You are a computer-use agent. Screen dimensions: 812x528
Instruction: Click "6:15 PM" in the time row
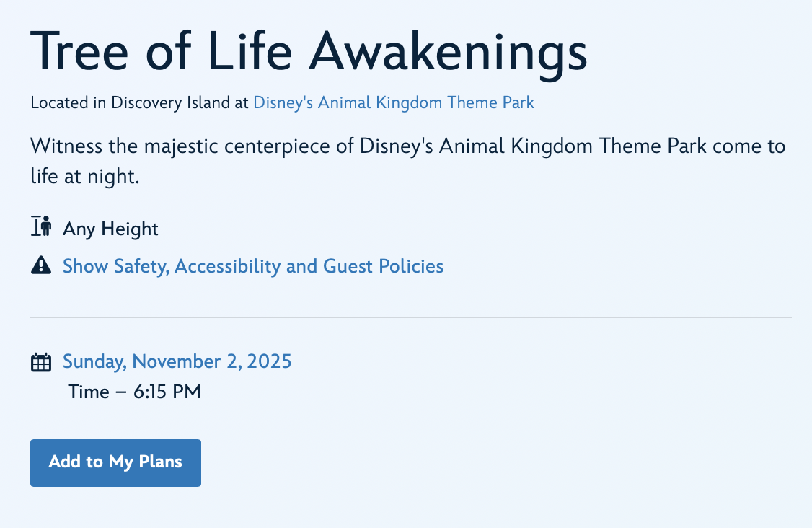167,392
